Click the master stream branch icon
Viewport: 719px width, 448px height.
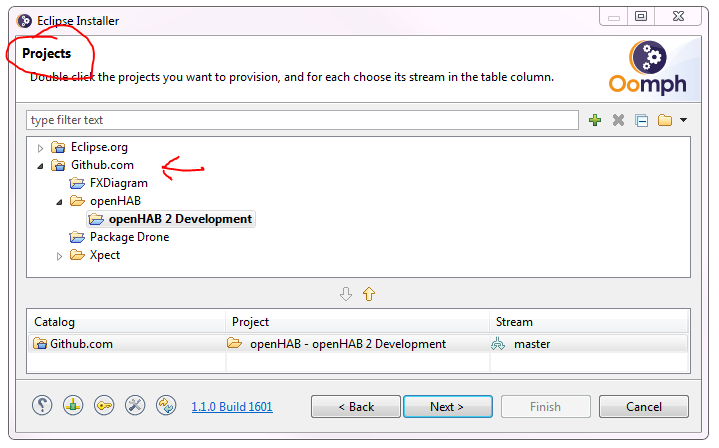point(498,344)
